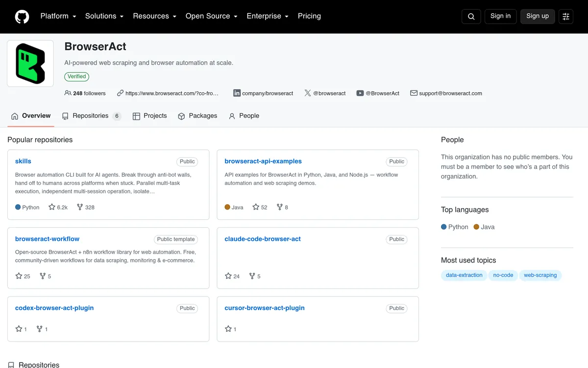Open the browseract-api-examples repository
Viewport: 588px width, 368px height.
(263, 161)
